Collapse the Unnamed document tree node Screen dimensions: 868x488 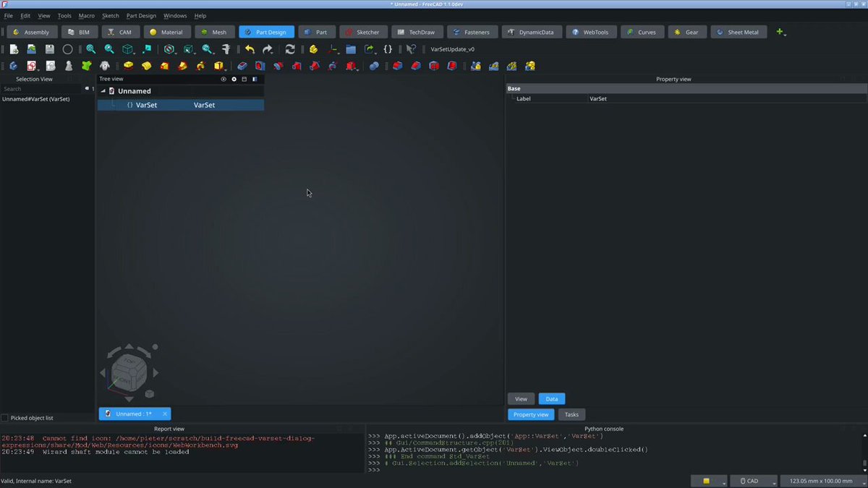(102, 91)
